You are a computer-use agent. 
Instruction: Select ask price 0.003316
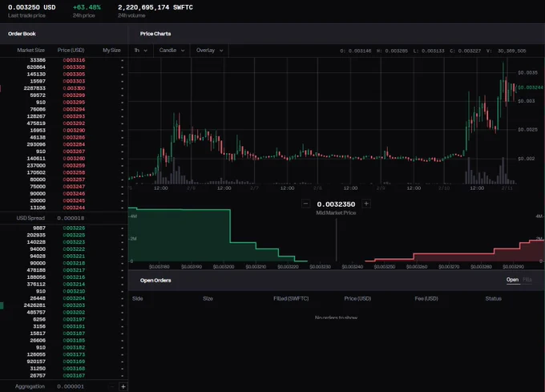coord(74,60)
